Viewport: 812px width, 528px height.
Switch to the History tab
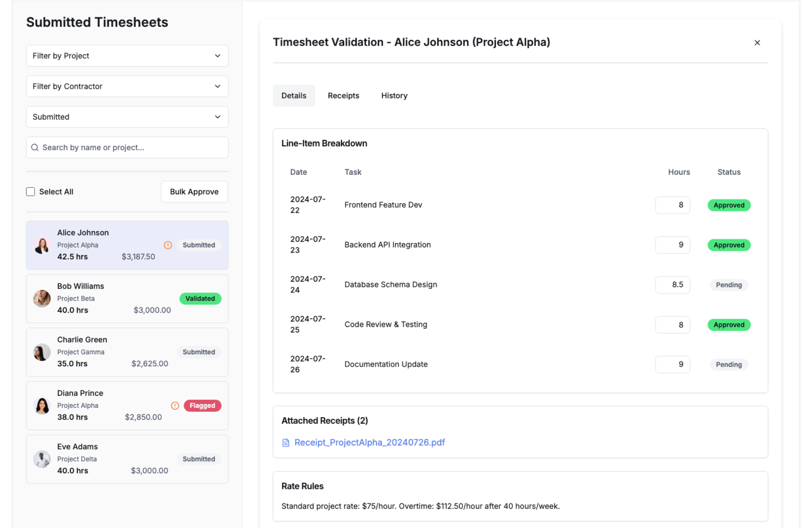pyautogui.click(x=394, y=96)
